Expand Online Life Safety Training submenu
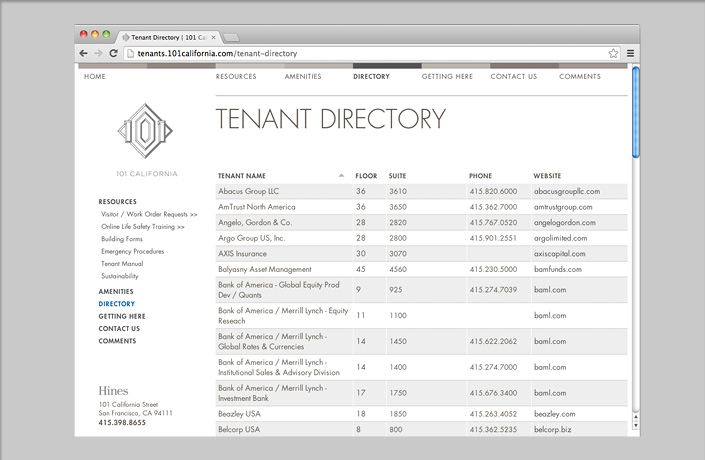705x460 pixels. pos(143,227)
